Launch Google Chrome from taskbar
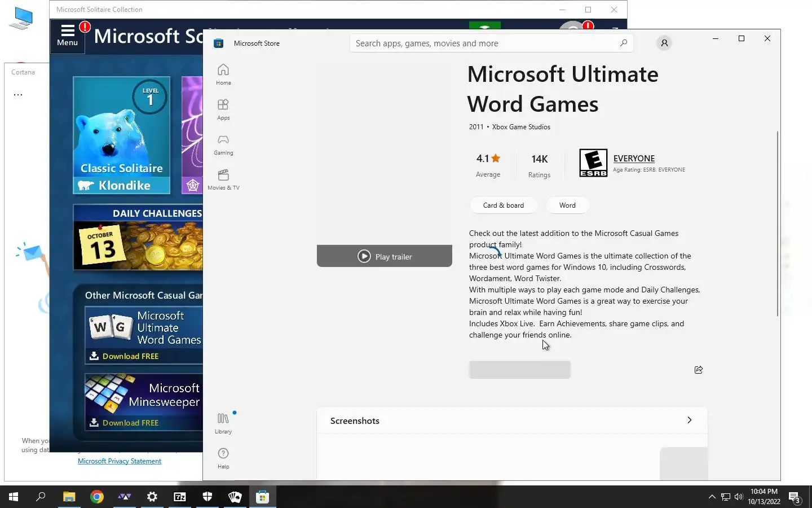The height and width of the screenshot is (508, 812). [x=97, y=497]
